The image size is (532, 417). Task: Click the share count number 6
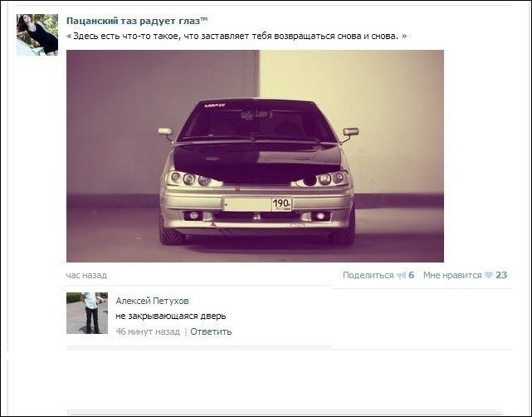point(411,275)
